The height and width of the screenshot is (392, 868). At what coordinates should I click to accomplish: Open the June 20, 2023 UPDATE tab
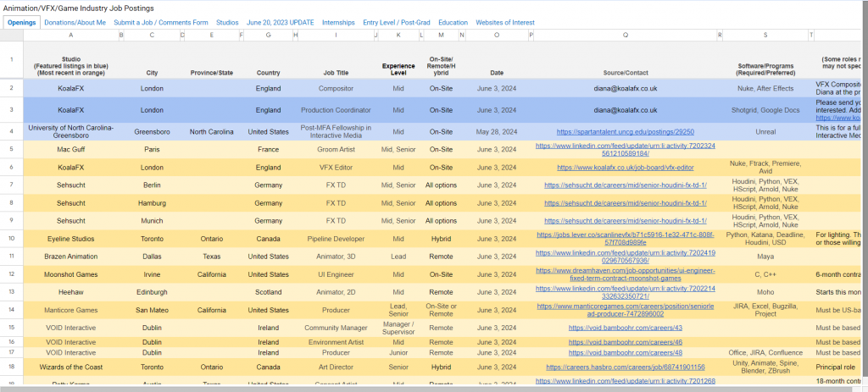click(280, 23)
